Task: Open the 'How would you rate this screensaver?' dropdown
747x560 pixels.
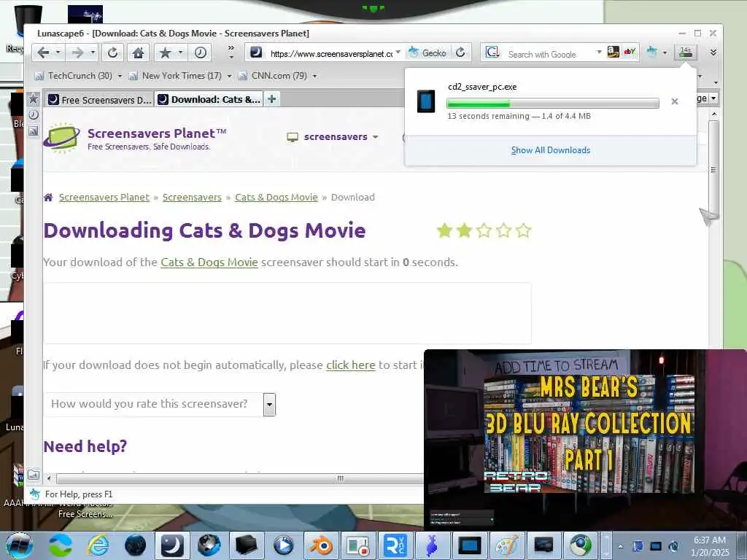Action: [x=160, y=404]
